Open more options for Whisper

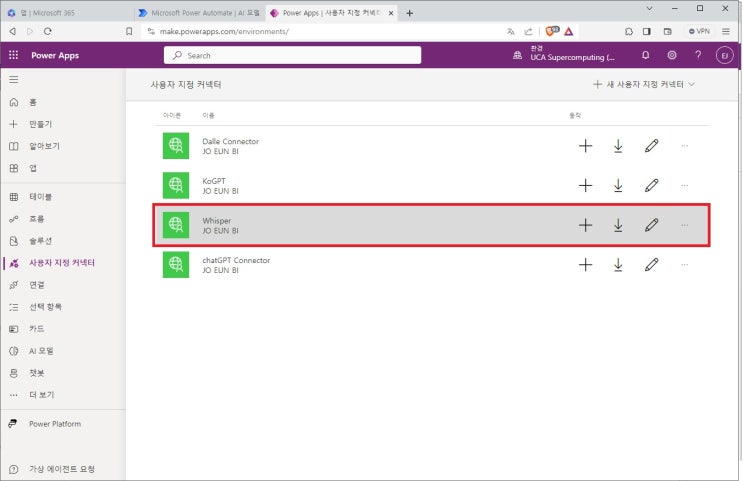coord(684,225)
